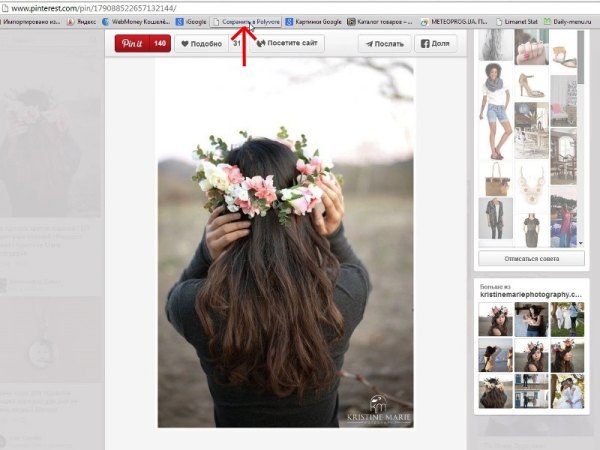This screenshot has width=600, height=450.
Task: Open the Яндекс bookmark
Action: 82,22
